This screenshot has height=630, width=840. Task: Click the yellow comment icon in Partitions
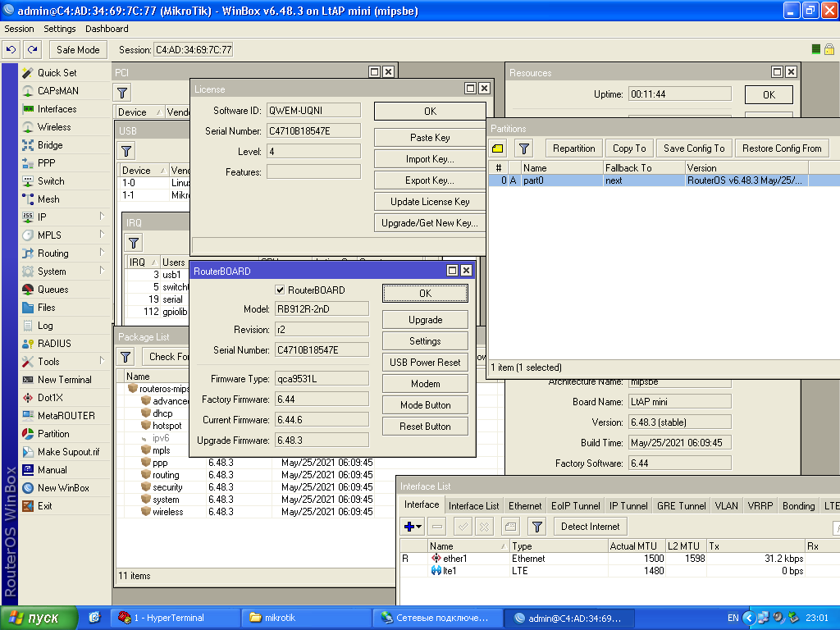[498, 148]
